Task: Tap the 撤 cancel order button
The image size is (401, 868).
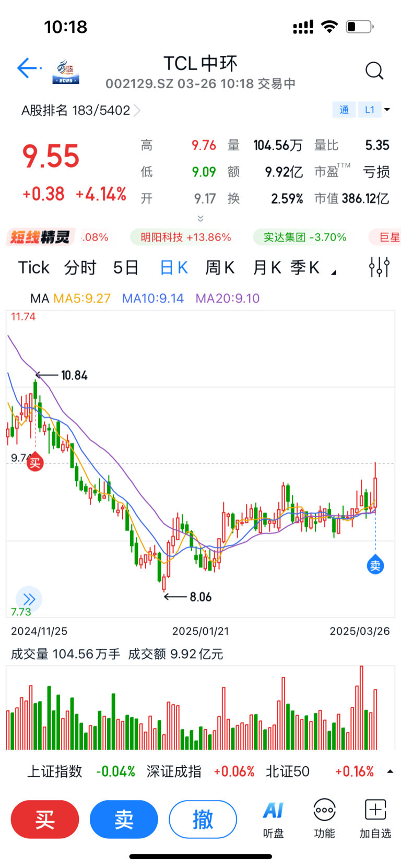Action: (x=203, y=819)
